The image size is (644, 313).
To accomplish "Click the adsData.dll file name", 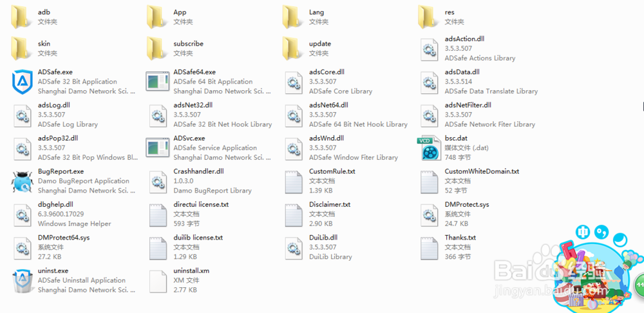I will 462,72.
